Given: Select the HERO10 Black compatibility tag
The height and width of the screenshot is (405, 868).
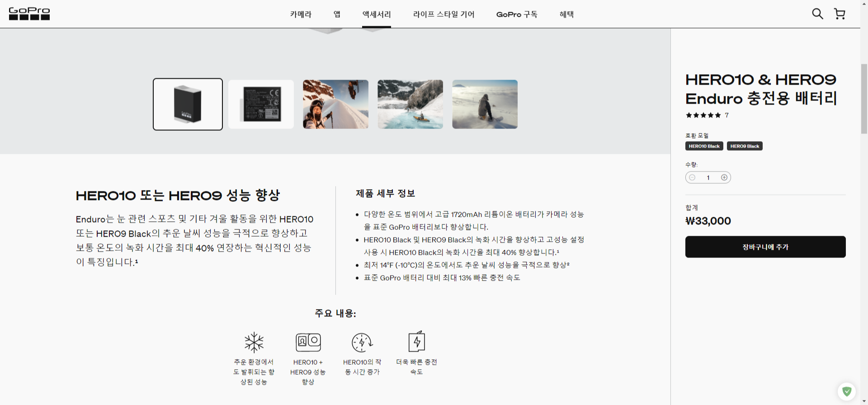Looking at the screenshot, I should 704,146.
